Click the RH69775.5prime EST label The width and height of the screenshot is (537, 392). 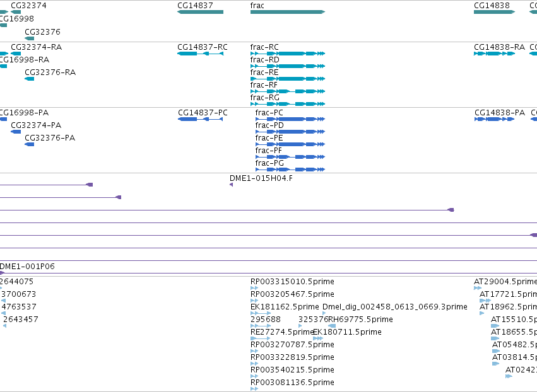click(x=360, y=320)
